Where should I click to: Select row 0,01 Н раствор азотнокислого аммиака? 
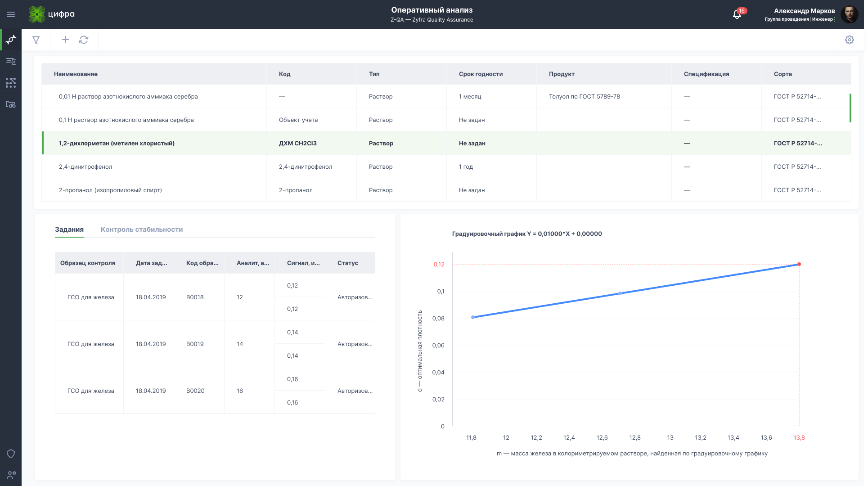446,96
